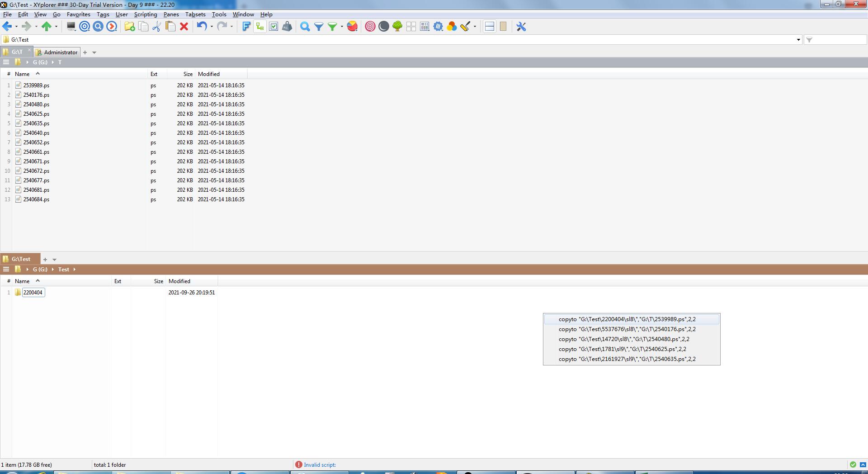
Task: Expand the Undo history dropdown arrow
Action: coord(212,27)
